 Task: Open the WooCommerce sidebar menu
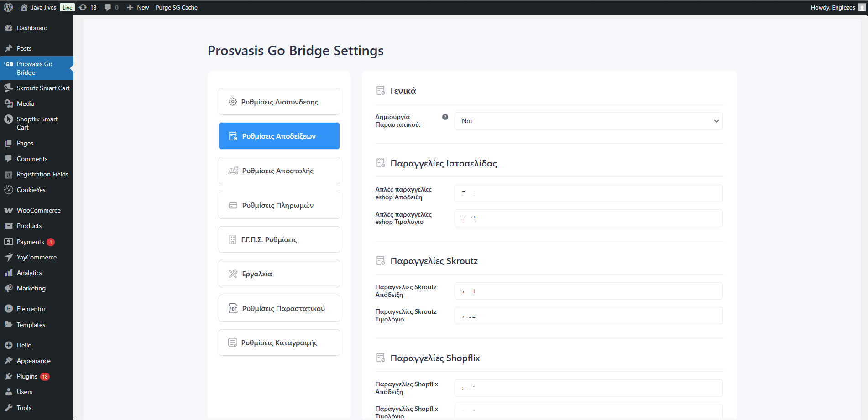38,210
